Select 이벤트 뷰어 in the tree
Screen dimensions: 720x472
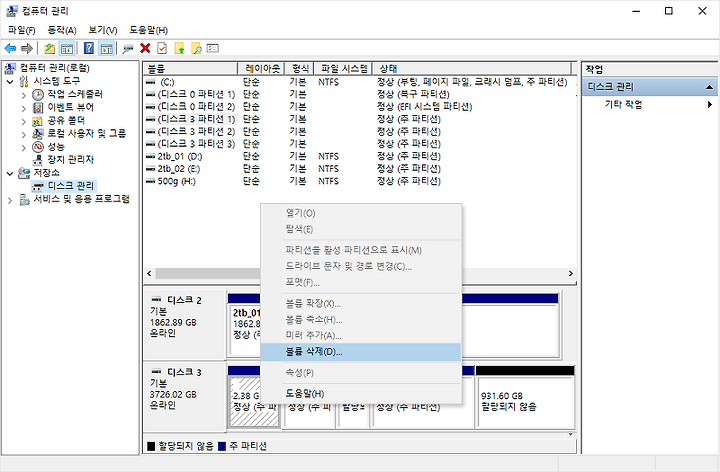point(70,107)
